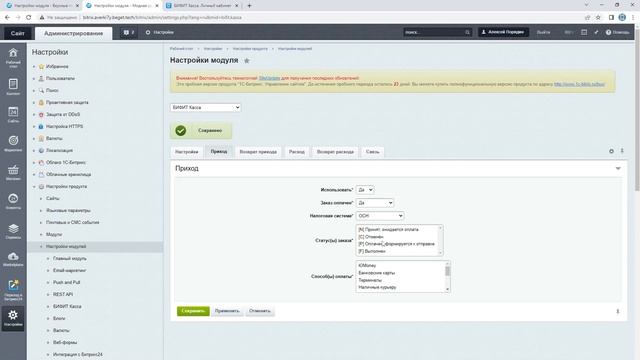Collapse Настройки продукта tree node
The width and height of the screenshot is (640, 360).
[x=34, y=187]
